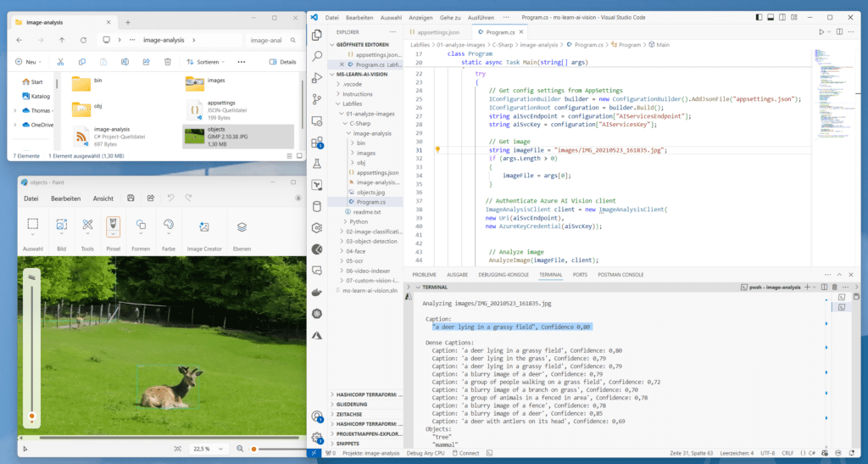Click the lightbulb code action on line 31
The image size is (868, 464).
437,149
